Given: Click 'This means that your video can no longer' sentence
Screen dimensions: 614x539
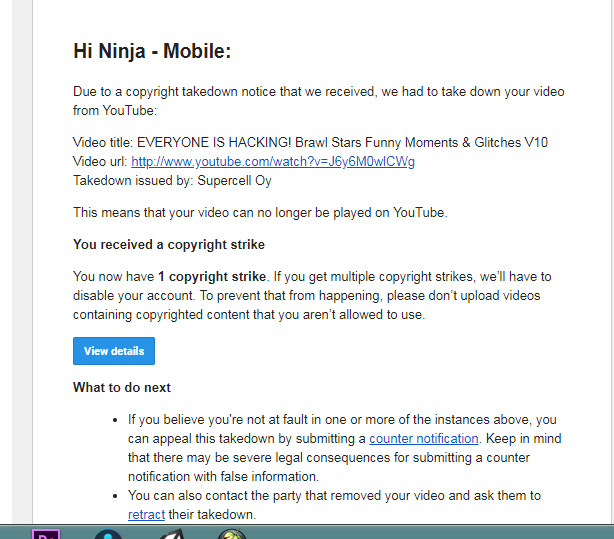Looking at the screenshot, I should pyautogui.click(x=260, y=213).
